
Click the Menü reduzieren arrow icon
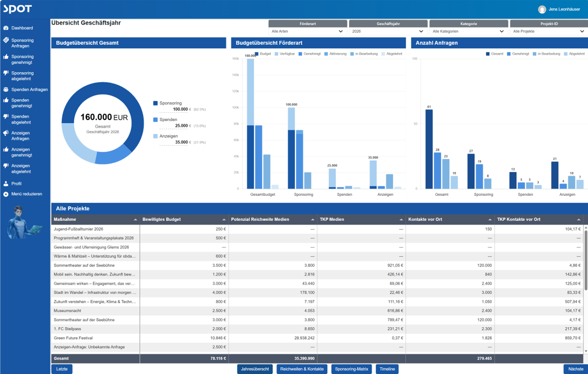coord(6,194)
